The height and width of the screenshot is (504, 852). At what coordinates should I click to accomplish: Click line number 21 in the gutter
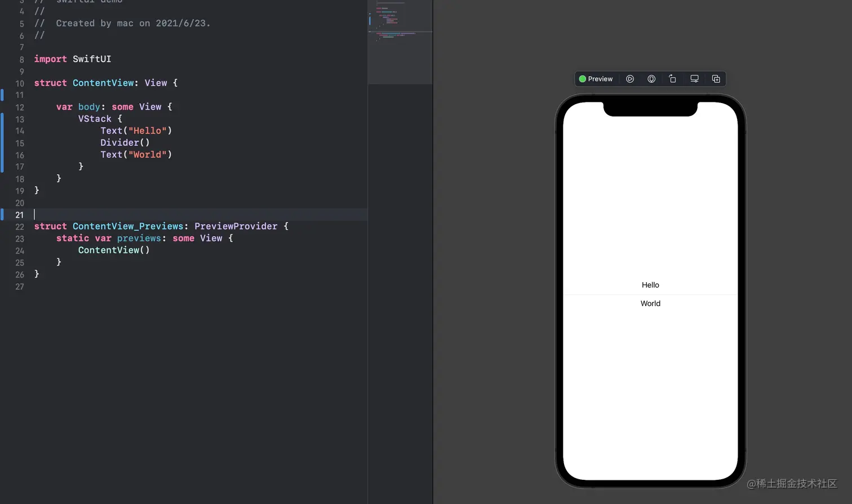tap(20, 215)
